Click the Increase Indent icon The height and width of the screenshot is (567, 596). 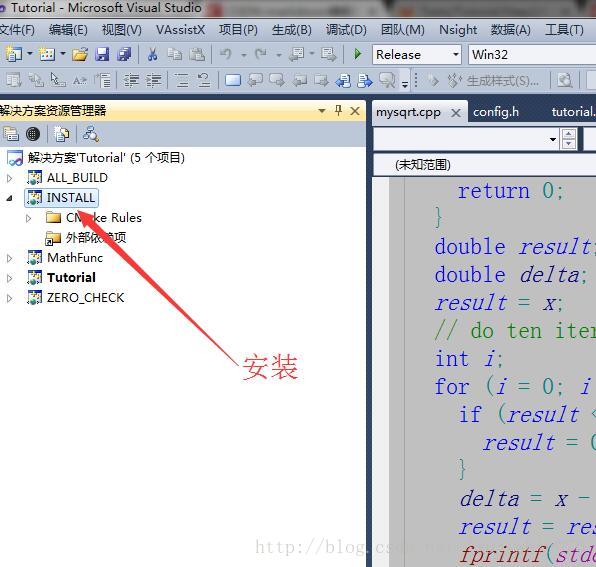(x=154, y=80)
